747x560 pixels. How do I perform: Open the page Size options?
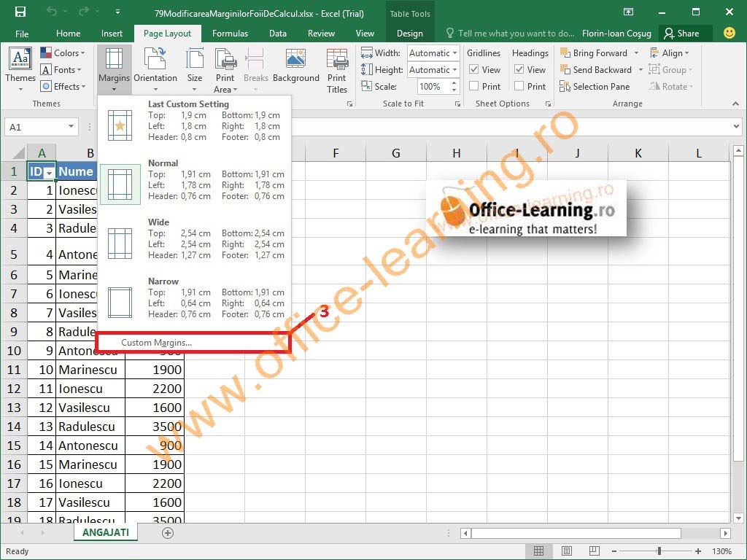pos(194,70)
